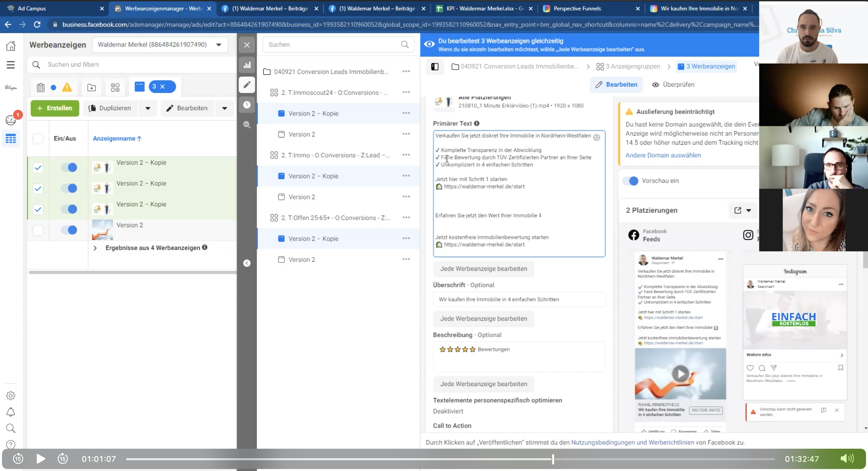This screenshot has height=471, width=868.
Task: Switch to ad sets grid icon tab
Action: tap(115, 88)
